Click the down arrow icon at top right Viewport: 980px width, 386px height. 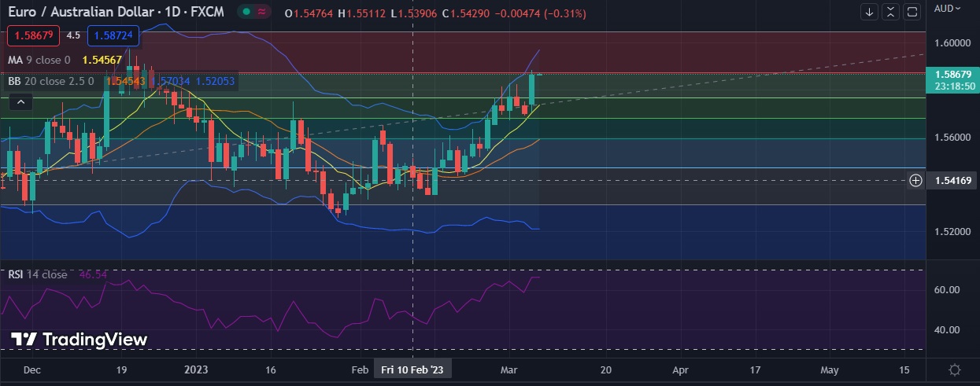tap(870, 12)
